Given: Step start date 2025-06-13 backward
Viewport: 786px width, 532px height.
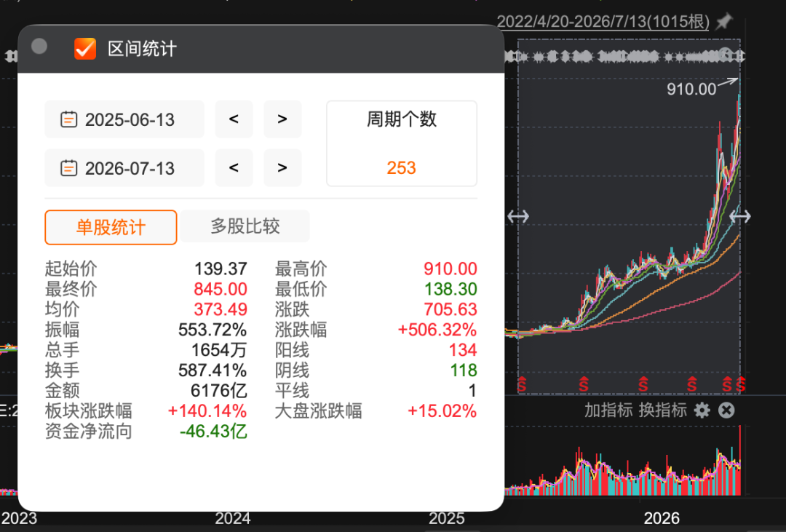Looking at the screenshot, I should click(x=234, y=119).
